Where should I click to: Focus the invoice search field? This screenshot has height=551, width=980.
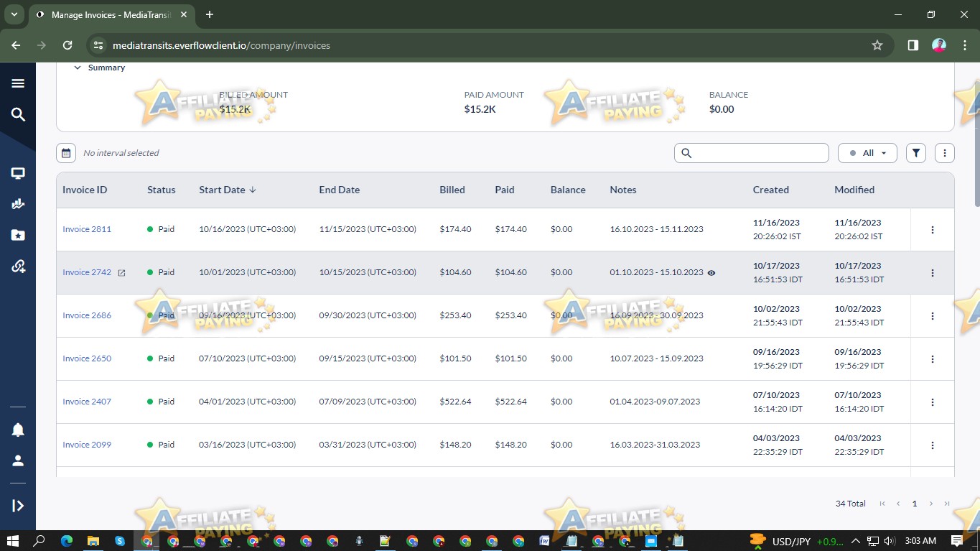tap(751, 153)
